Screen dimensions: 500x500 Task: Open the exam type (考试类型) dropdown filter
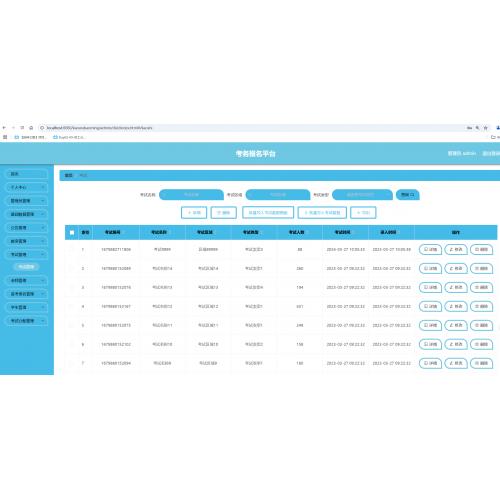point(362,195)
